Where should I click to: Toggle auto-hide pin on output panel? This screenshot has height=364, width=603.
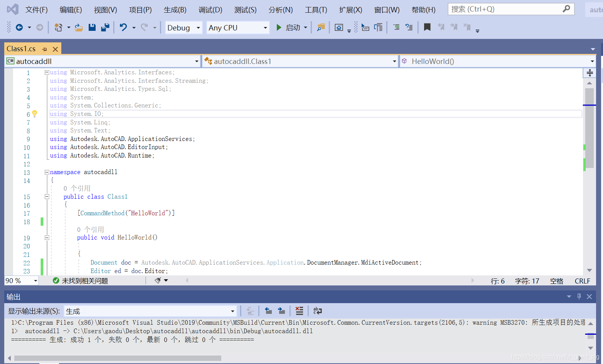pos(579,296)
